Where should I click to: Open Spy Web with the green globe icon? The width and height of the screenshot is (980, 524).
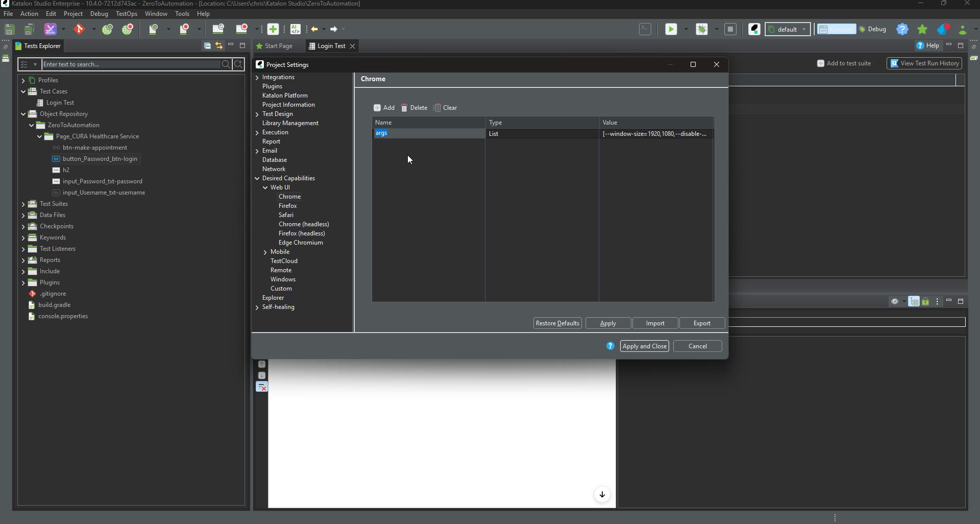(x=107, y=29)
